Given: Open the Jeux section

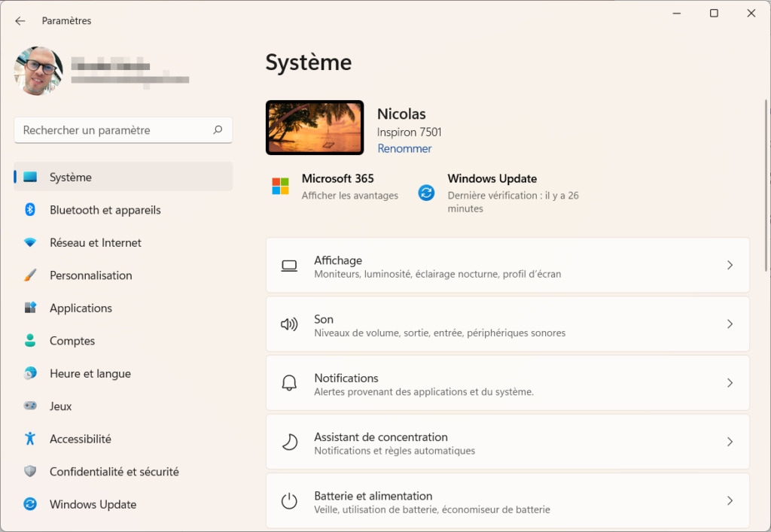Looking at the screenshot, I should click(123, 406).
